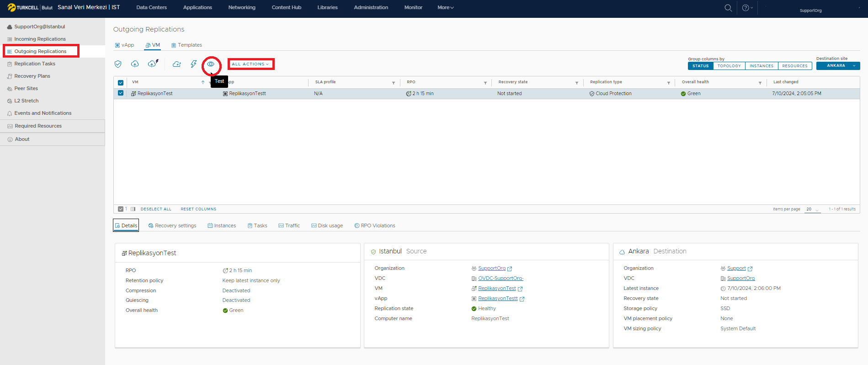Click the column chooser icon in grid footer

click(133, 209)
